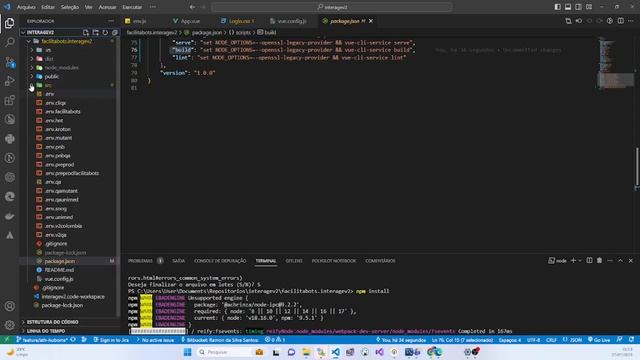The width and height of the screenshot is (640, 360).
Task: Click the minimap slider in the editor
Action: [x=616, y=80]
